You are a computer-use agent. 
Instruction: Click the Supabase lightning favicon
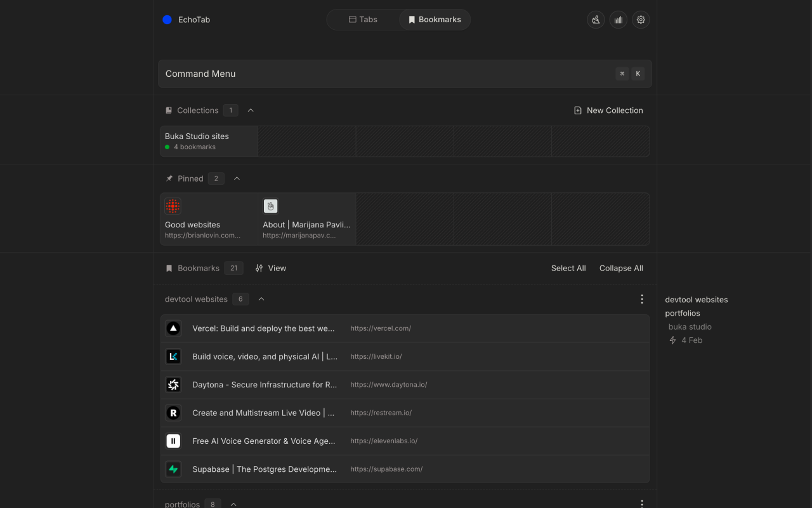pos(173,469)
